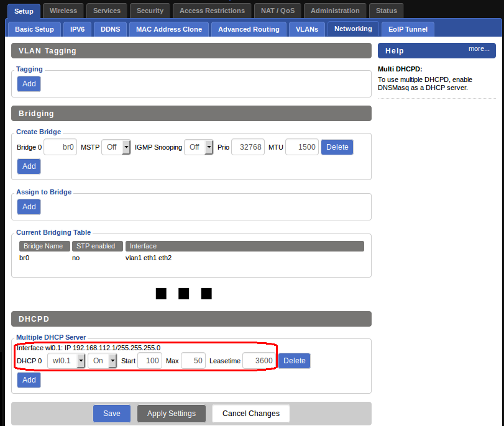Delete Bridge 0
The image size is (504, 426).
click(337, 147)
